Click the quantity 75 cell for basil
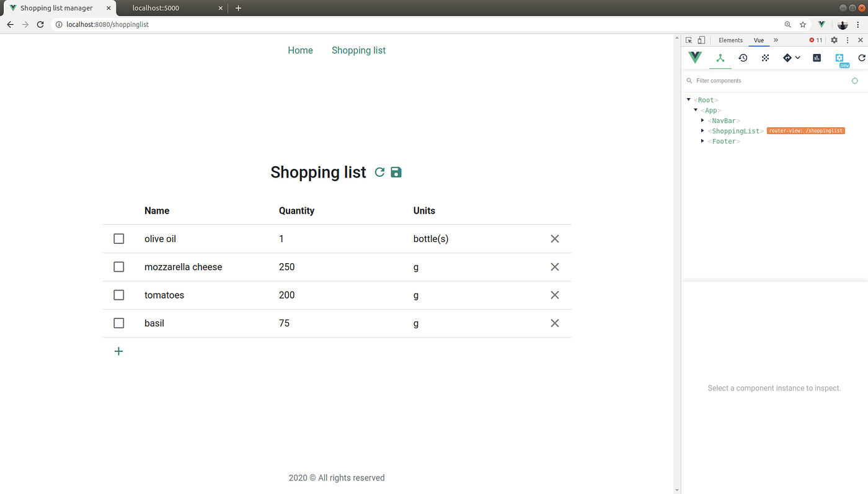 (x=284, y=323)
